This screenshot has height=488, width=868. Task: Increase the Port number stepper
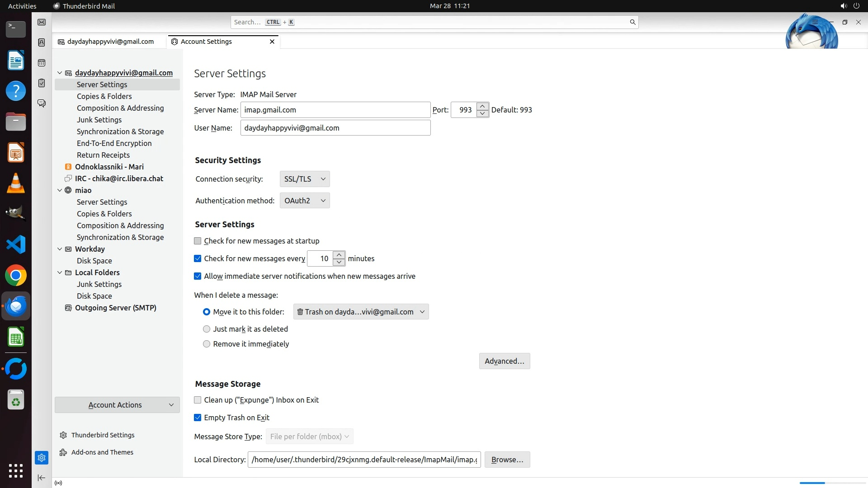click(482, 106)
